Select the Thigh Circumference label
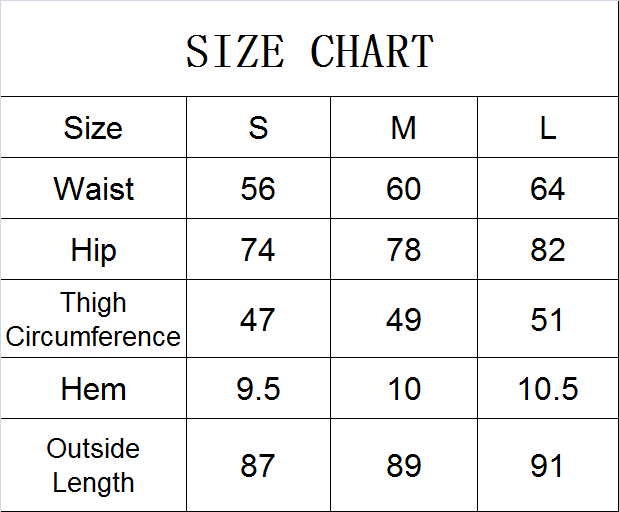The width and height of the screenshot is (619, 512). 93,320
